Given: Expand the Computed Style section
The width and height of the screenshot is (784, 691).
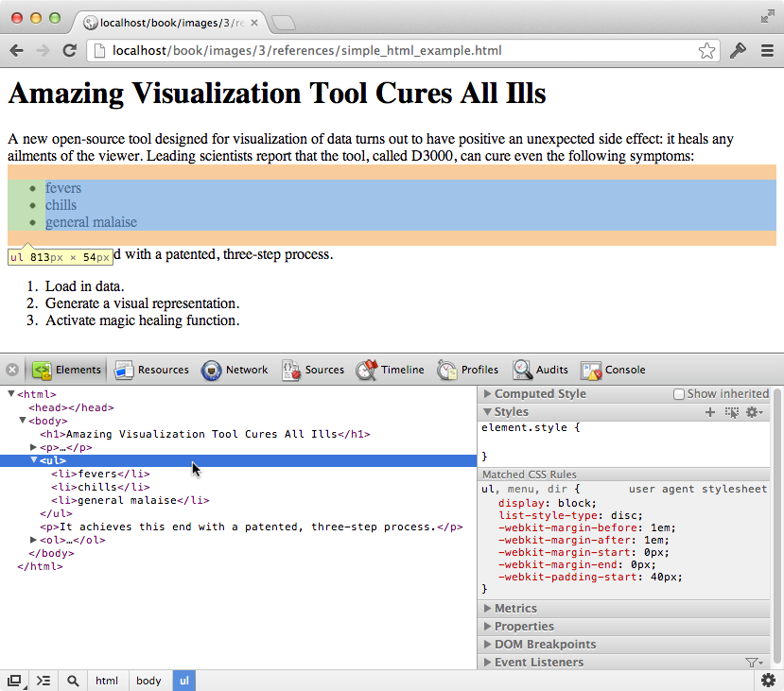Looking at the screenshot, I should [x=539, y=394].
